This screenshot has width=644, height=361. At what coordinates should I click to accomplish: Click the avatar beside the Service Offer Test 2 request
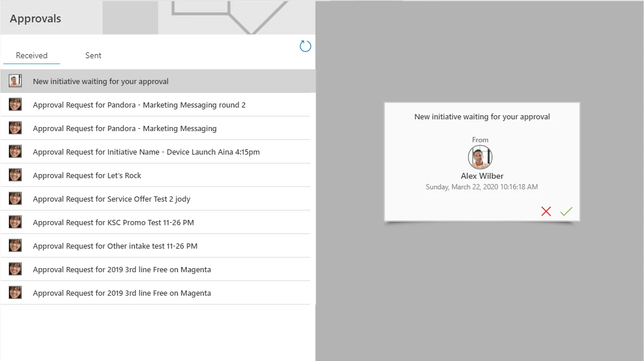tap(15, 198)
